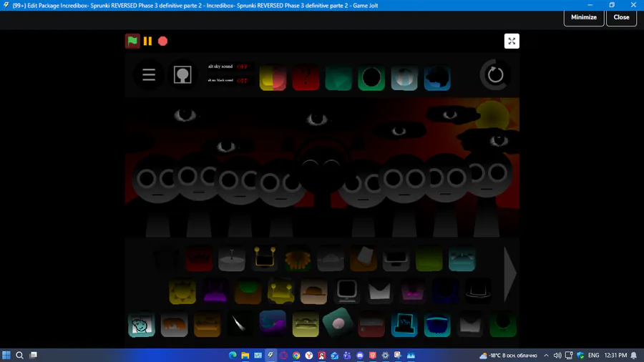
Task: Pick the brown icon with green dome
Action: (x=248, y=291)
